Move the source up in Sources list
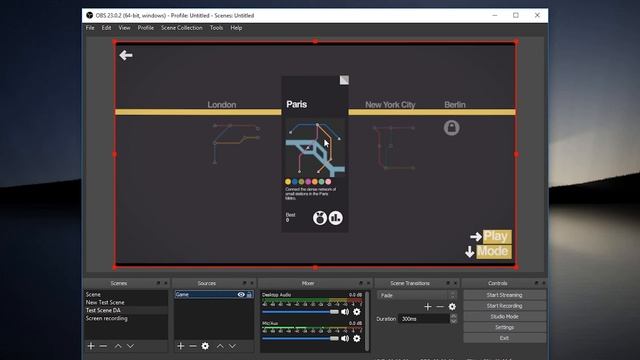This screenshot has height=360, width=640. coord(220,346)
